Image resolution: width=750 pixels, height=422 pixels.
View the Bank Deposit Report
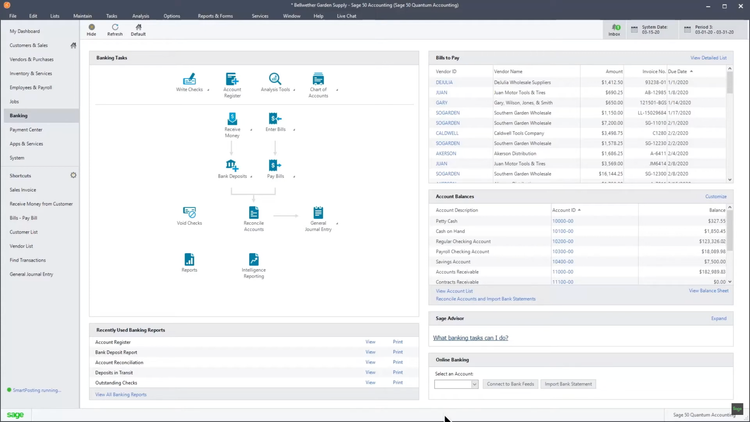[x=370, y=352]
